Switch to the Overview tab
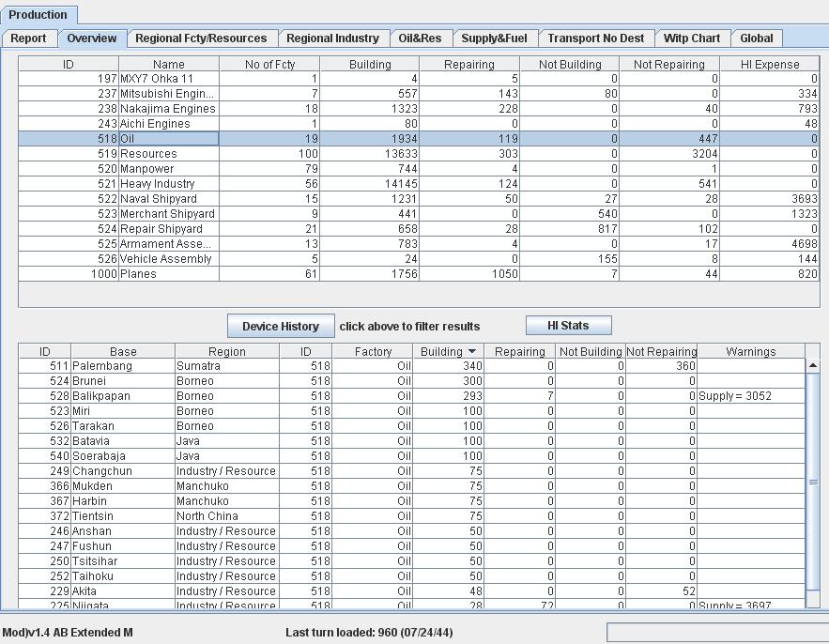The image size is (829, 644). (x=92, y=38)
